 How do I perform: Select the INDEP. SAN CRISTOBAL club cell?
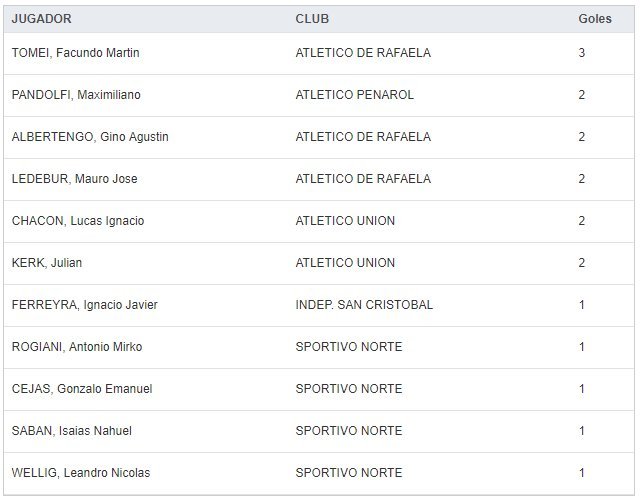point(364,305)
